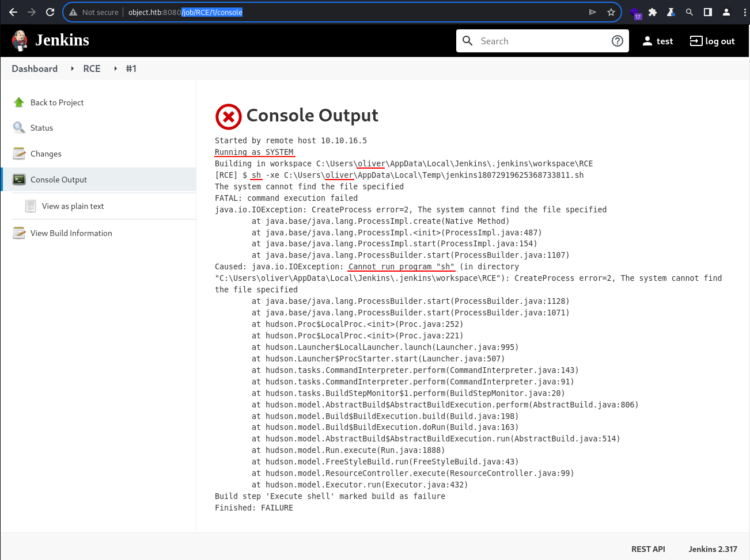Click the green up arrow Back to Project icon
Viewport: 750px width, 560px height.
(x=19, y=102)
